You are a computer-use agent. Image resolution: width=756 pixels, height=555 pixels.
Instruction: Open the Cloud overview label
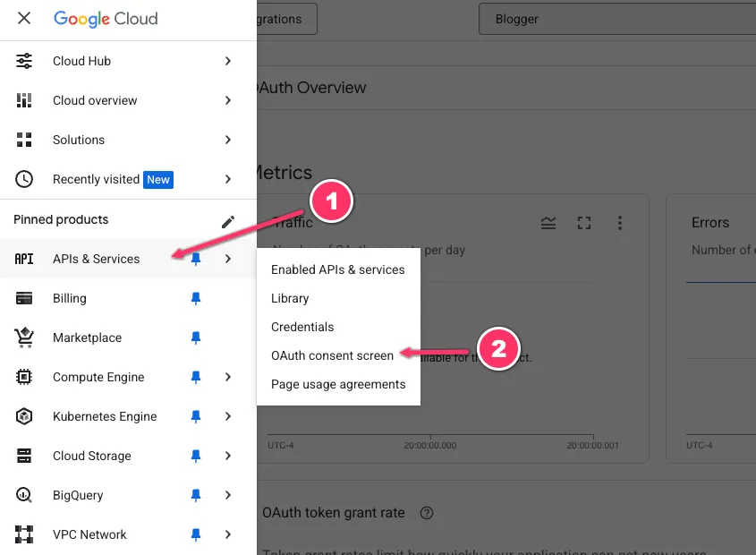(x=95, y=100)
